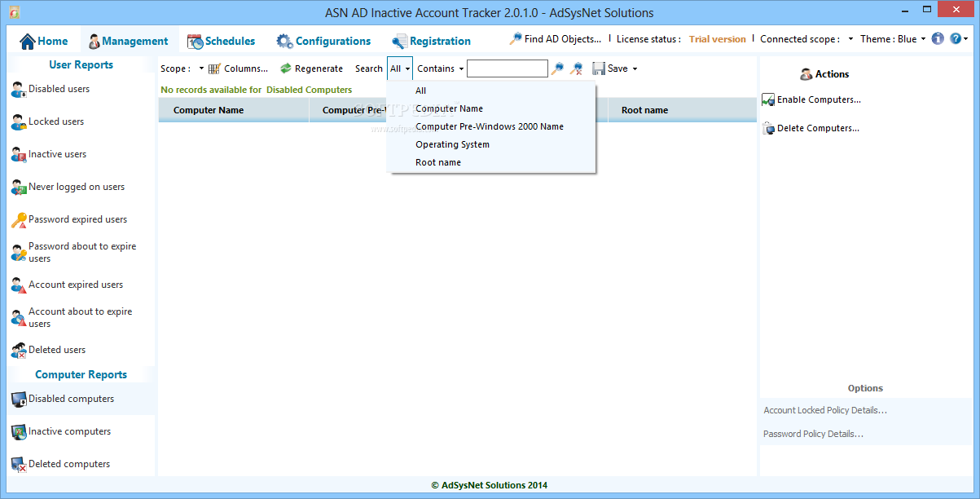Sort by Computer Name column header
The height and width of the screenshot is (499, 980).
click(x=234, y=110)
